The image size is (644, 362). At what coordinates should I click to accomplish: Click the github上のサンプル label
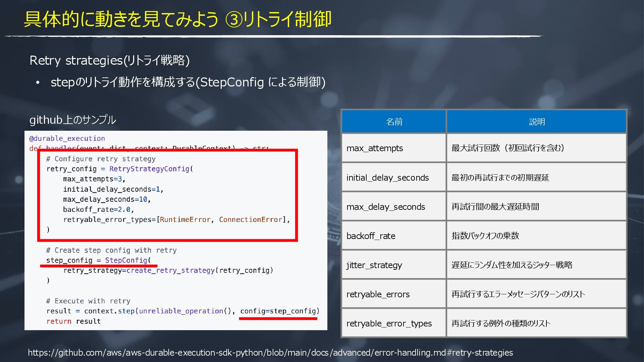pyautogui.click(x=73, y=120)
